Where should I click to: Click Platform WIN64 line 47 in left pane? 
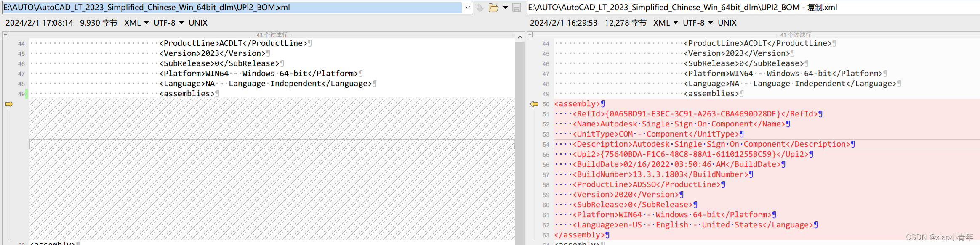tap(258, 74)
